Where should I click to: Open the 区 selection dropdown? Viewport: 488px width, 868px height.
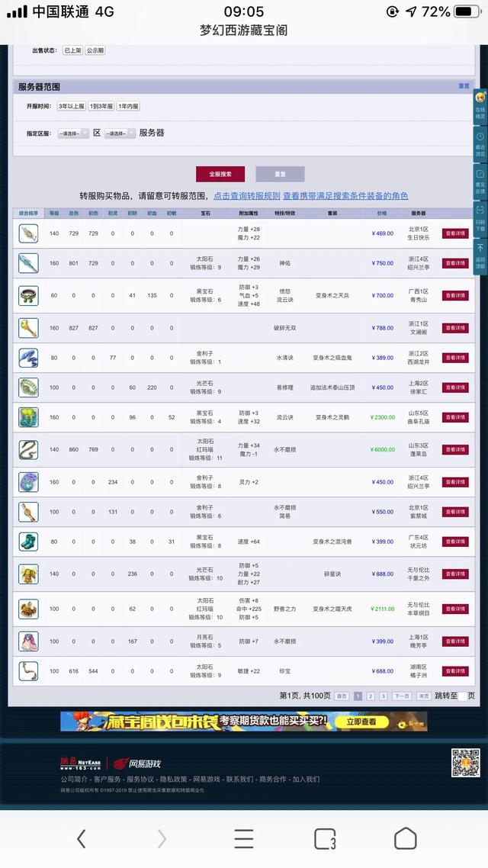click(73, 133)
